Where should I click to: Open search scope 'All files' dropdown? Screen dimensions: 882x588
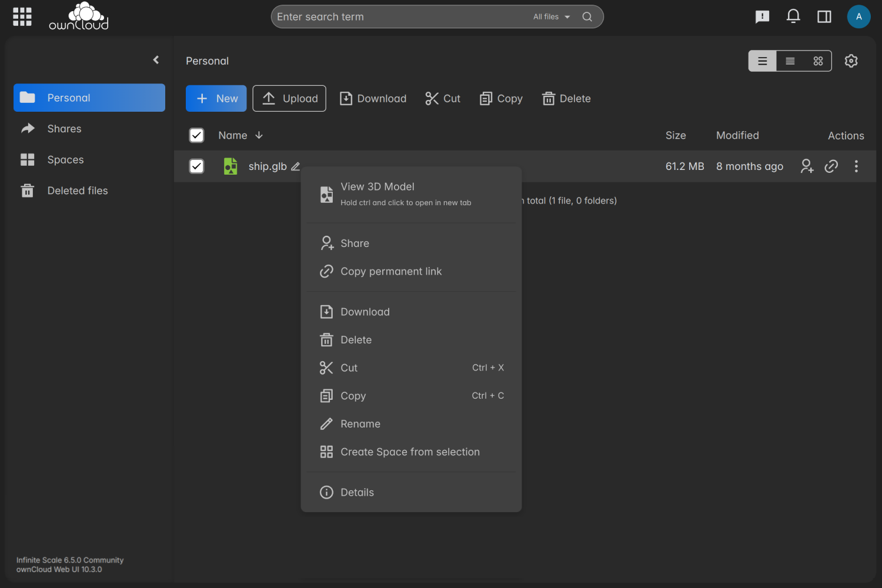552,16
